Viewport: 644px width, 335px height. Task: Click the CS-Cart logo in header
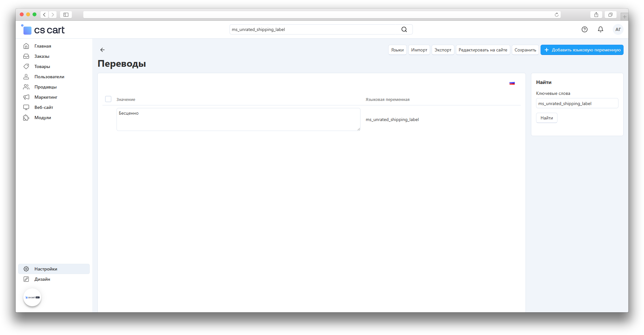(43, 30)
